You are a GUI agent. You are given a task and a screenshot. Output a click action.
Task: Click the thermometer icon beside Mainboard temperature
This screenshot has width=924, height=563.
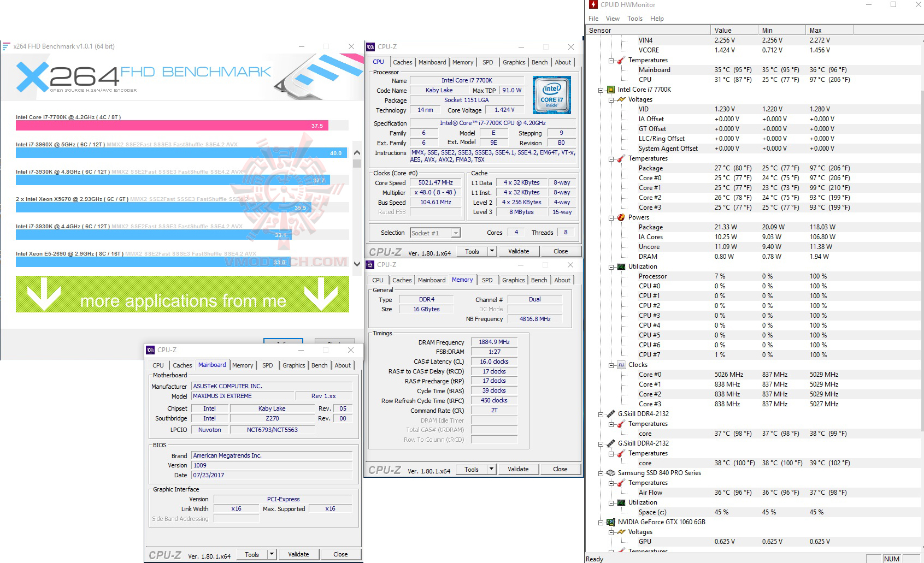point(621,60)
